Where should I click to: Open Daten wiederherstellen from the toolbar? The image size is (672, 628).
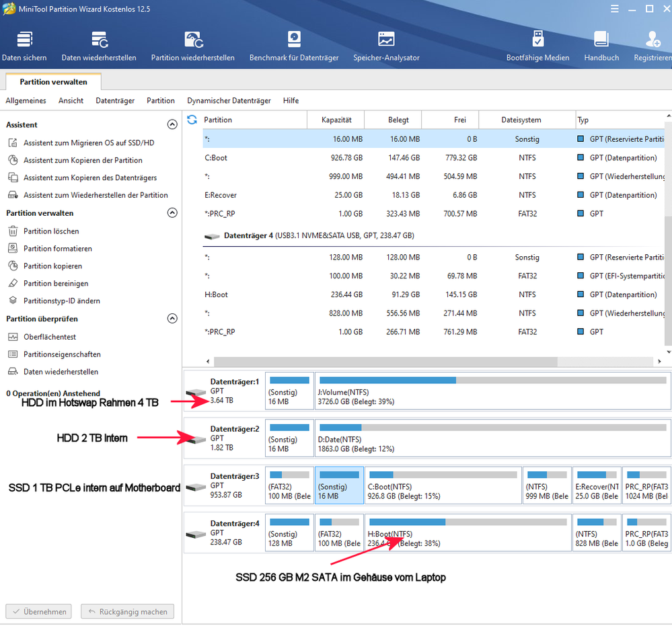pos(99,46)
